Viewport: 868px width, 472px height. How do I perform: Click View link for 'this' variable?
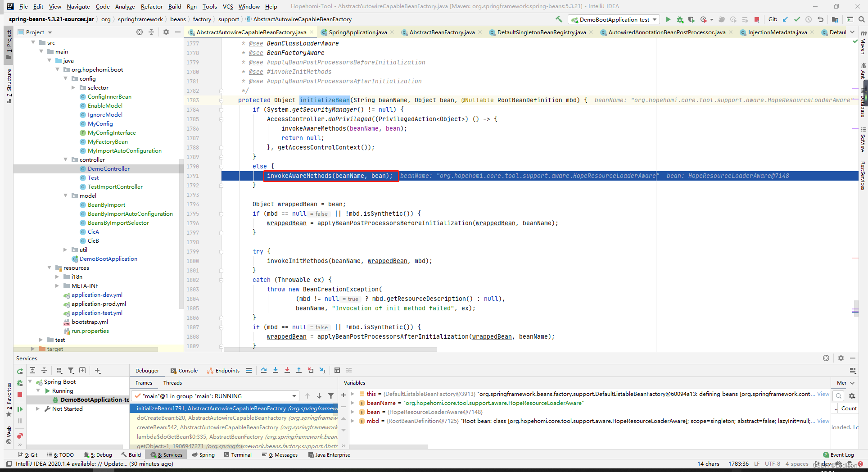coord(823,394)
